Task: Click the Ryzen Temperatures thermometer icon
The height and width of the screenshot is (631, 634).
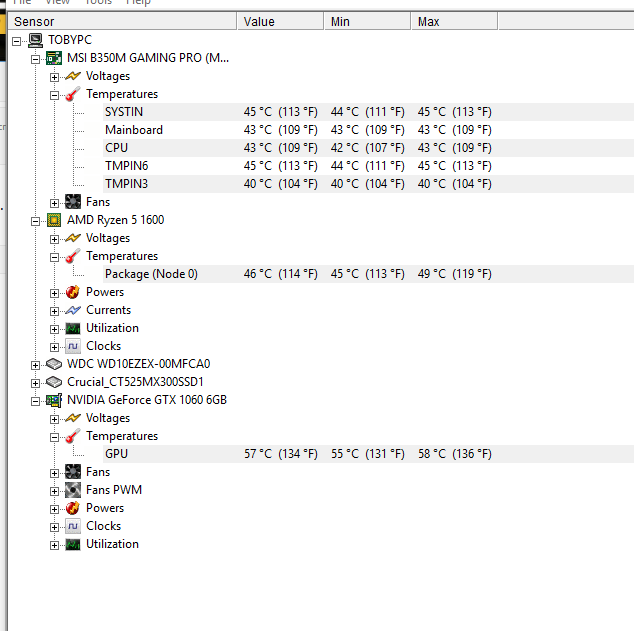Action: click(73, 256)
